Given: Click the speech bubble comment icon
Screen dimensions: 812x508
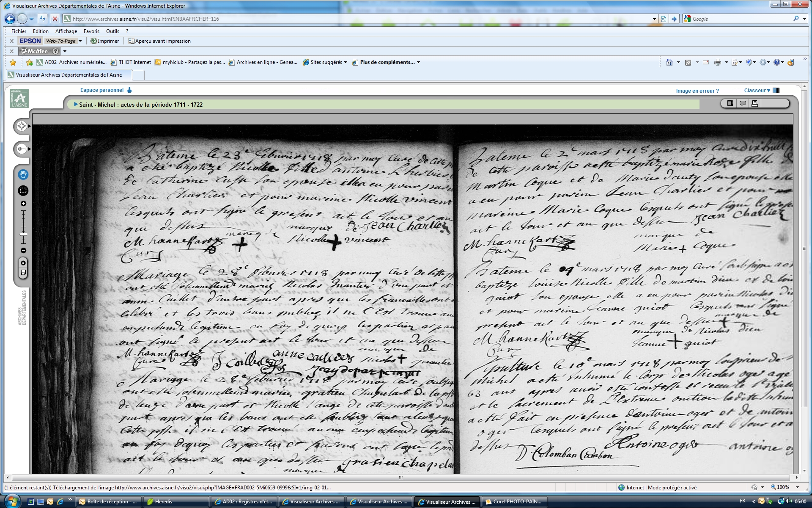Looking at the screenshot, I should click(742, 104).
